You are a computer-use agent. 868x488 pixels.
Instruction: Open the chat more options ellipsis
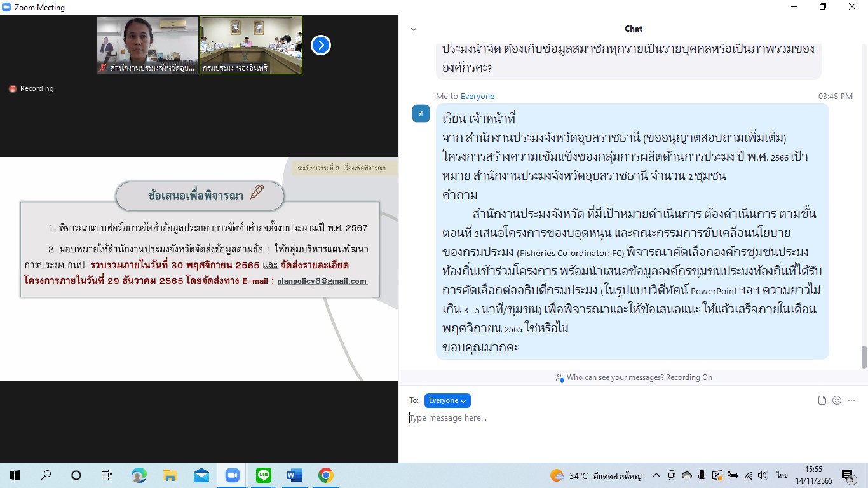851,400
